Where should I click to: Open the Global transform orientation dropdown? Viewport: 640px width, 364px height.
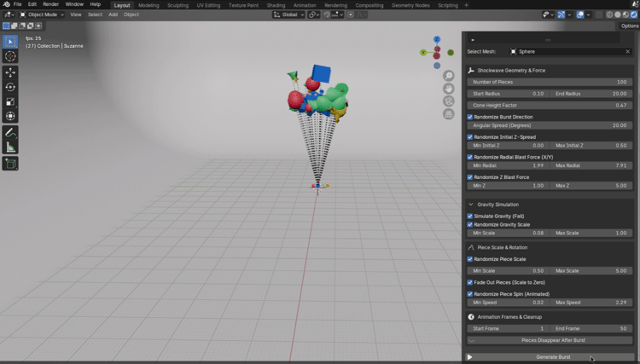pyautogui.click(x=288, y=14)
